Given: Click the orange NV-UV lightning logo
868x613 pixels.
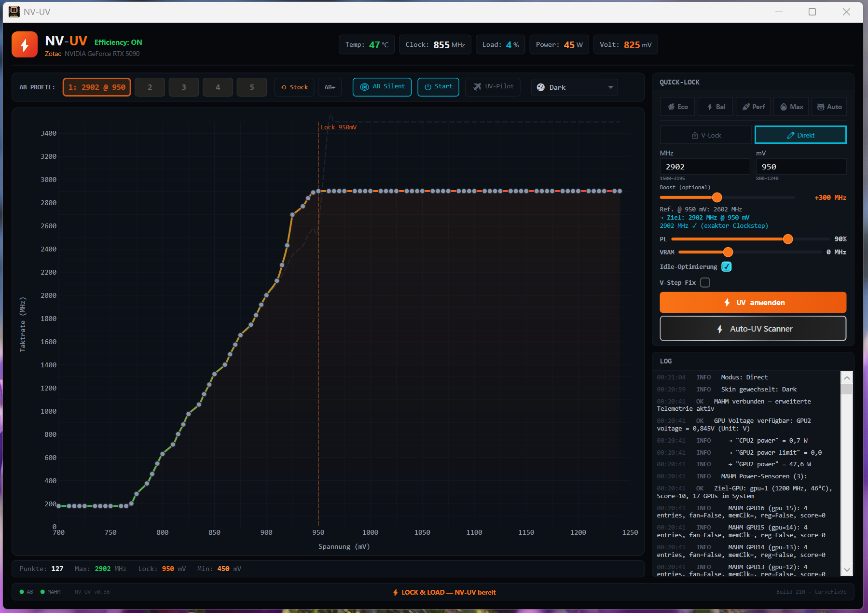Looking at the screenshot, I should pos(25,44).
